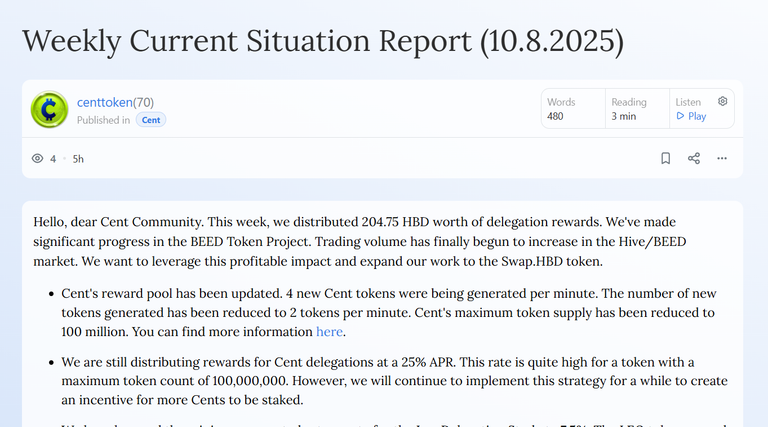The image size is (768, 427).
Task: Open the listen settings gear
Action: 722,101
